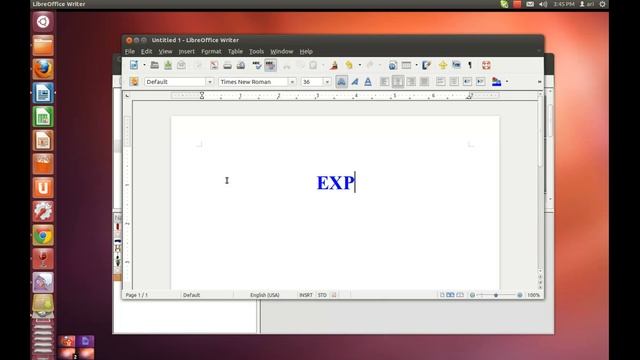Screen dimensions: 640x360
Task: Click the Styles and Formatting icon
Action: [x=134, y=82]
